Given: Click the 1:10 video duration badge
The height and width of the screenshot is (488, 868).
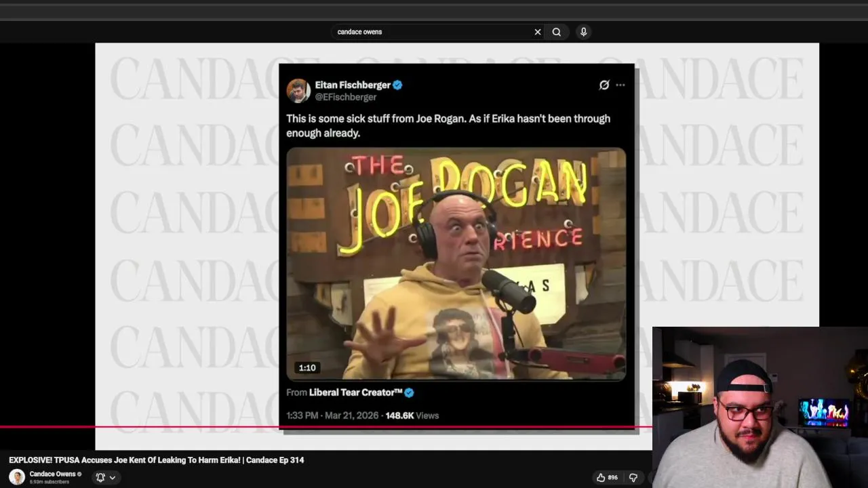Looking at the screenshot, I should point(307,367).
